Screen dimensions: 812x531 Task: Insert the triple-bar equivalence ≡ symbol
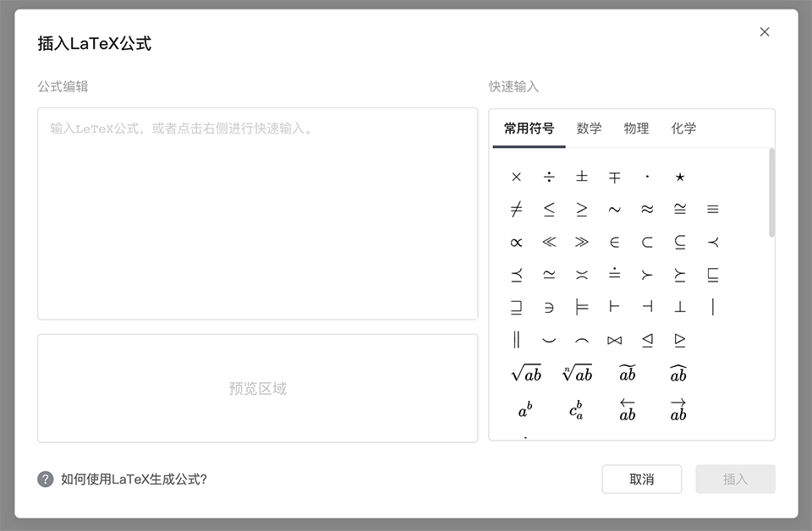tap(713, 209)
